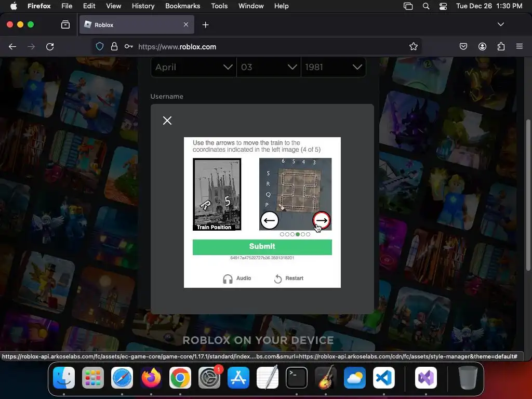Open the Trash in the Dock
Image resolution: width=532 pixels, height=399 pixels.
[x=468, y=378]
